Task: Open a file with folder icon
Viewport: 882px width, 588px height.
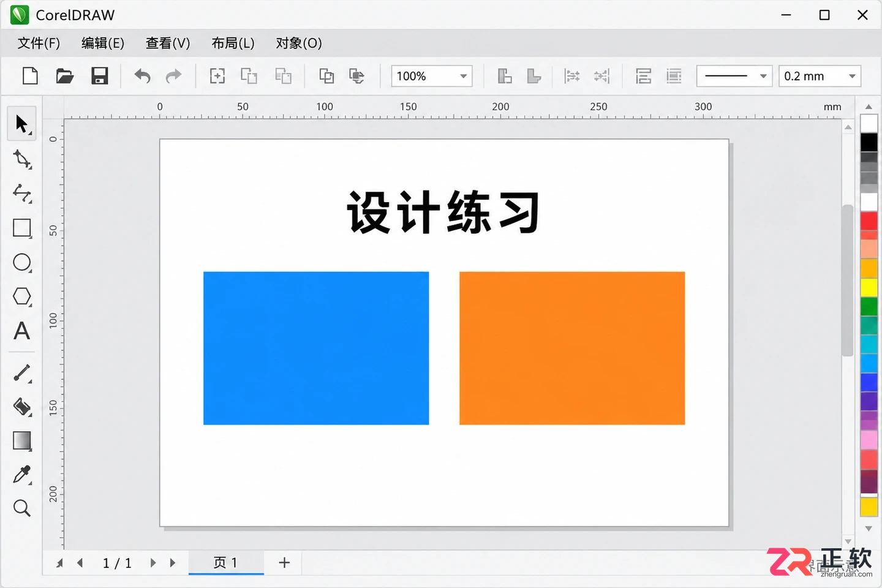Action: 65,76
